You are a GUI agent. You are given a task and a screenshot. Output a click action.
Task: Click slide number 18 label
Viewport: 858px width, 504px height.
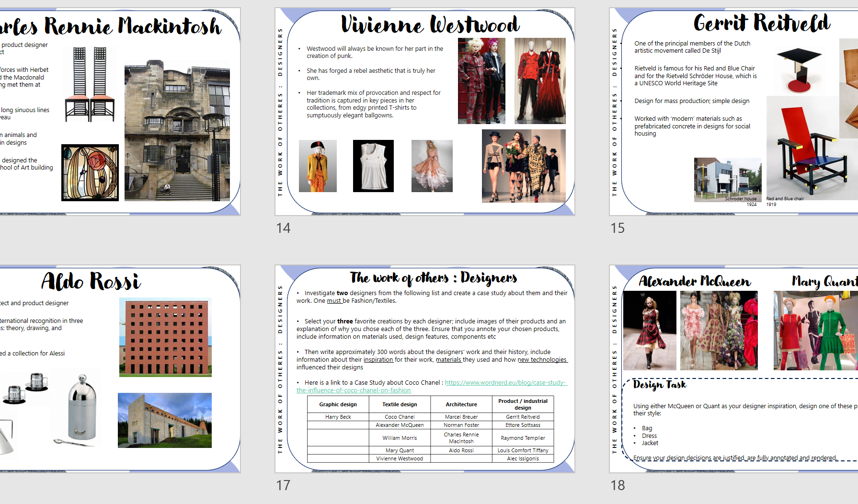pyautogui.click(x=618, y=485)
